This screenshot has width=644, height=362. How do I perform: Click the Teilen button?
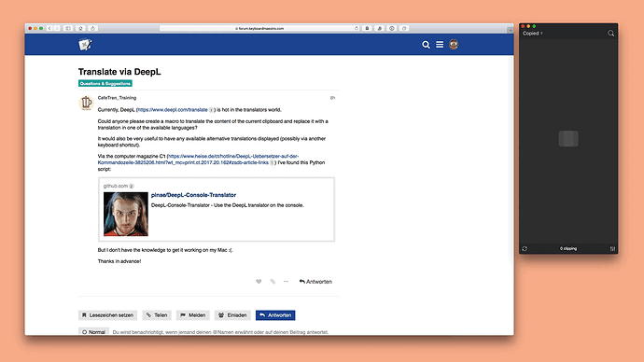[157, 315]
